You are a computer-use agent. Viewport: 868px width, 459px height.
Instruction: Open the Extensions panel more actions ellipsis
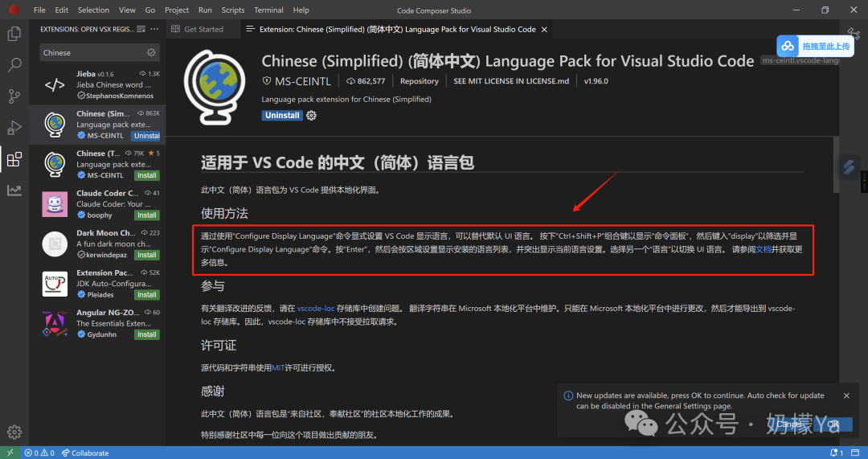click(x=154, y=30)
